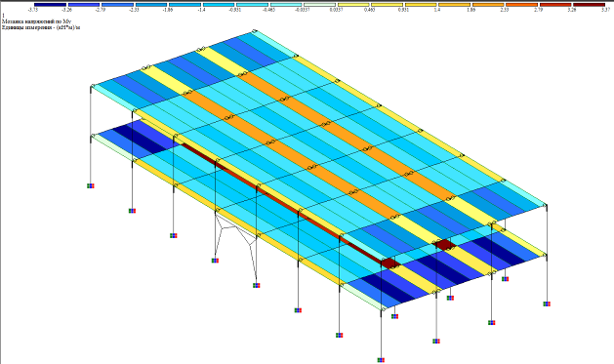Click the legend value -0.931
614x364 pixels.
pos(235,10)
